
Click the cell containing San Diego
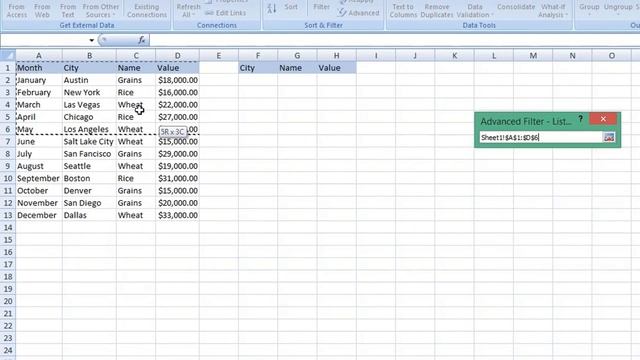89,203
